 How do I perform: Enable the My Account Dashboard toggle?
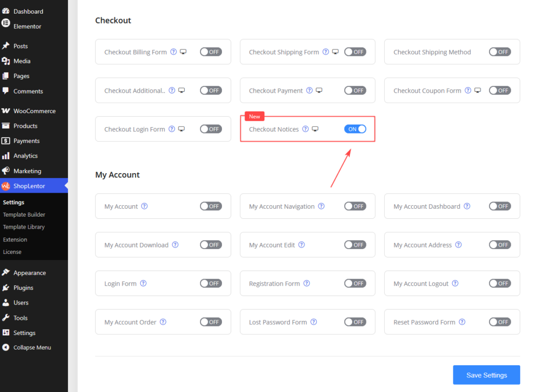500,206
